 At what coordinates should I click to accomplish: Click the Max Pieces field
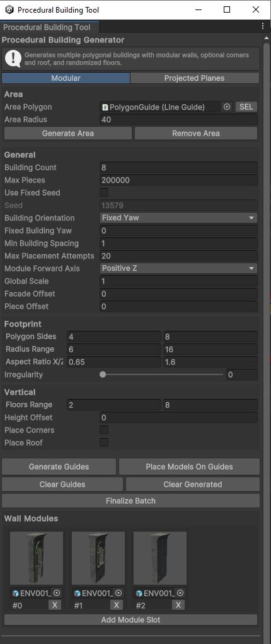click(179, 180)
